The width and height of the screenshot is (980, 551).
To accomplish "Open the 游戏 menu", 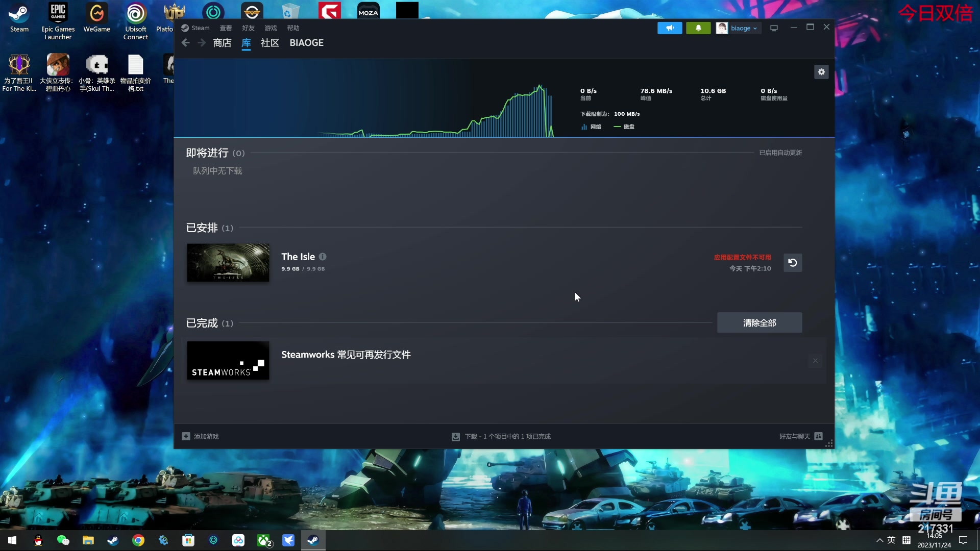I will click(271, 28).
